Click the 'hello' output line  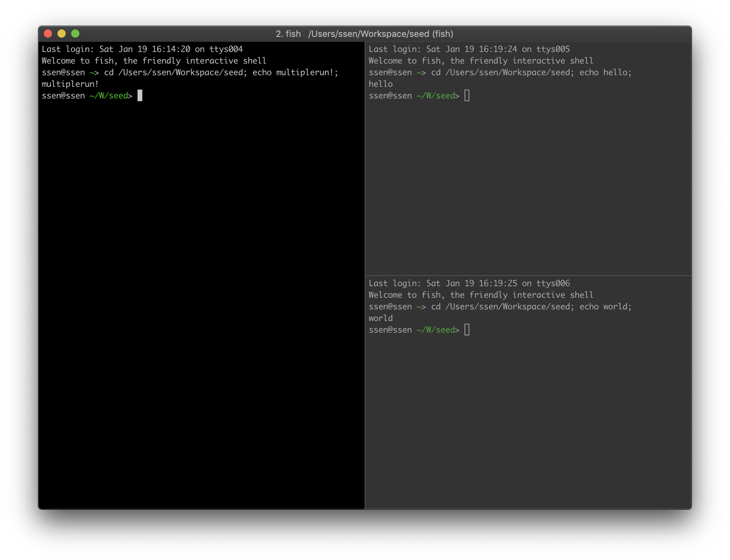(x=381, y=84)
